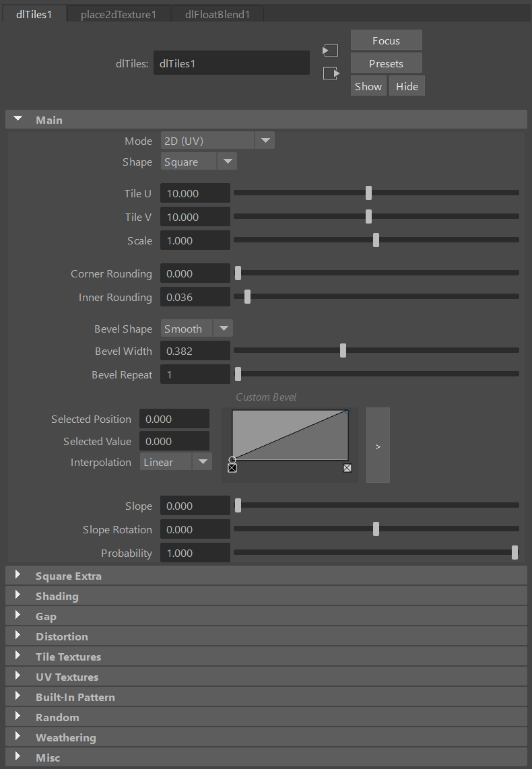Click the input connection icon beside dlTiles name
Viewport: 532px width, 769px height.
click(x=330, y=51)
